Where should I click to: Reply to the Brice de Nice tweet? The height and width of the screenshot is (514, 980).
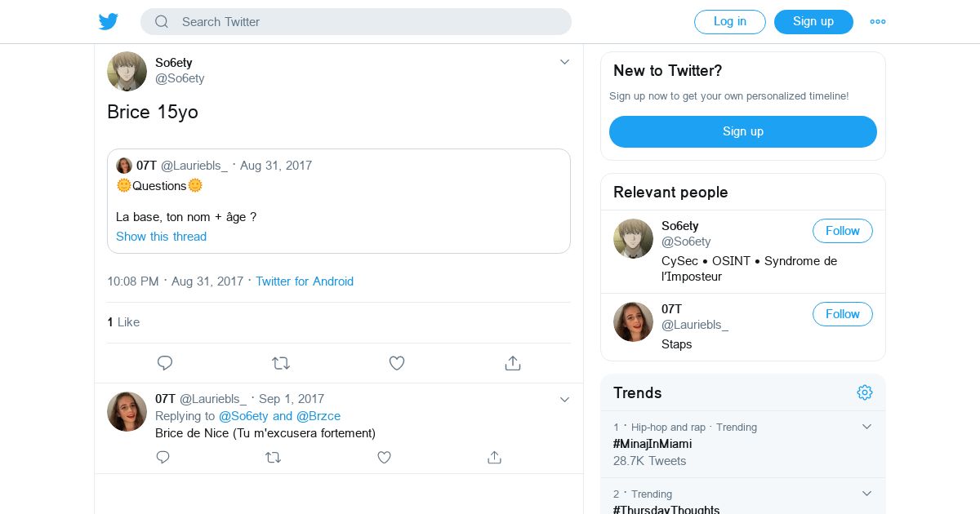[x=163, y=458]
